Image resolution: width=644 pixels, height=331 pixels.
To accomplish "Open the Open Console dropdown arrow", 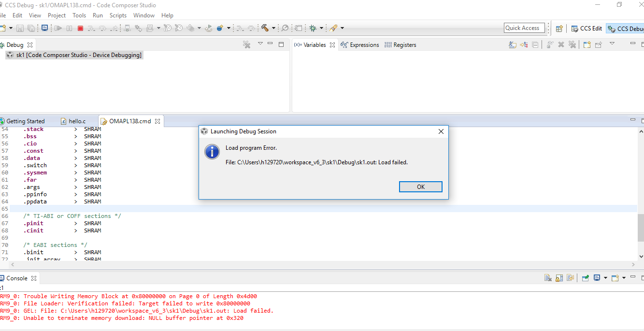I will [624, 278].
